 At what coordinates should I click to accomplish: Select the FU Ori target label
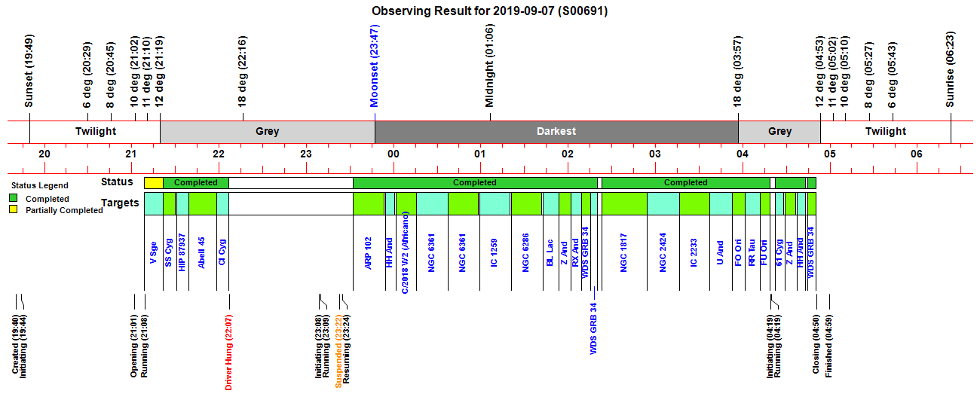tap(763, 254)
